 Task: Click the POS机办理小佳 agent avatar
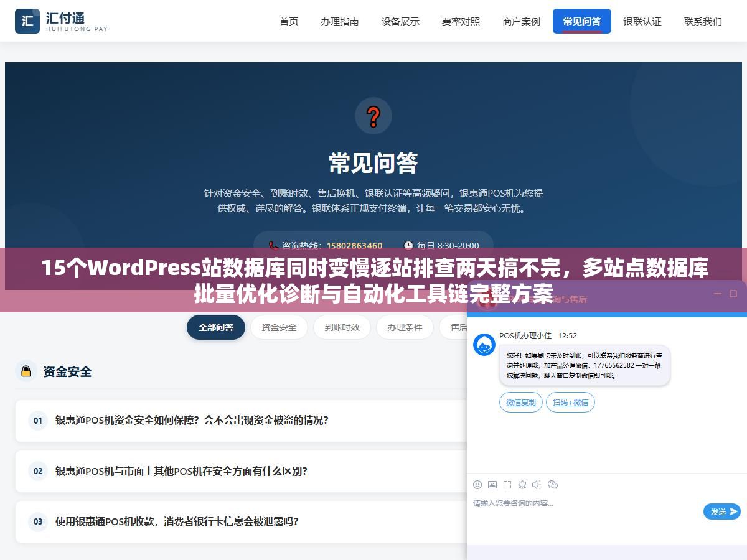point(484,345)
